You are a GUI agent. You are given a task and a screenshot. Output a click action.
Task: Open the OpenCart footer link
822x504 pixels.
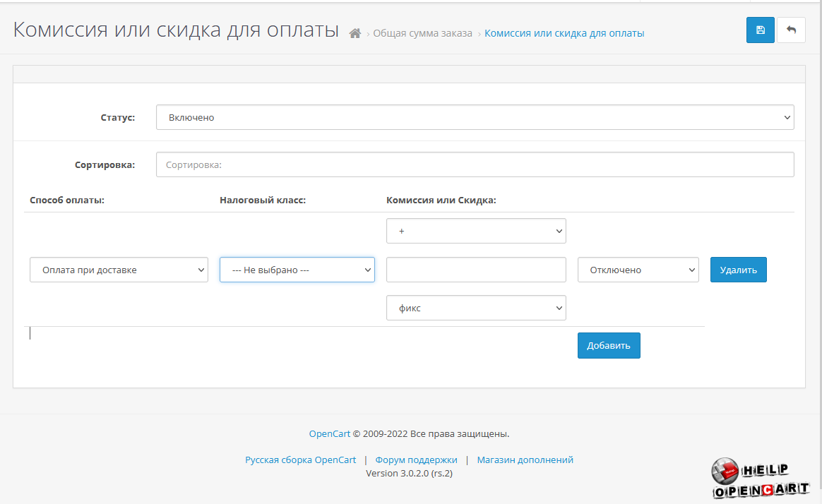point(329,433)
